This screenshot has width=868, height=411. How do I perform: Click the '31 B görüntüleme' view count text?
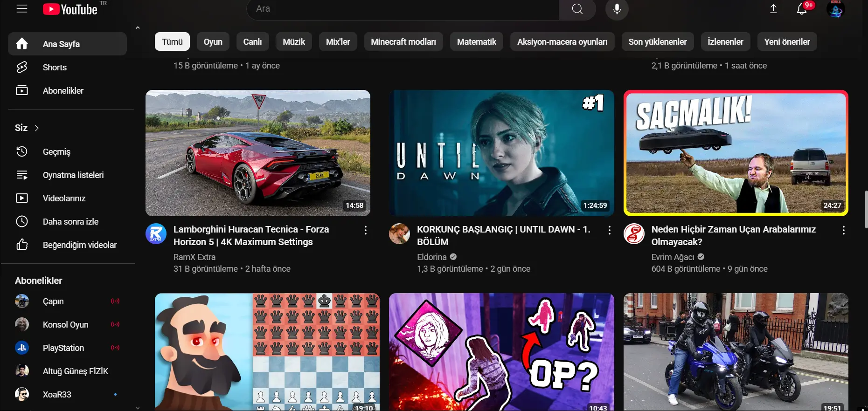pyautogui.click(x=206, y=269)
